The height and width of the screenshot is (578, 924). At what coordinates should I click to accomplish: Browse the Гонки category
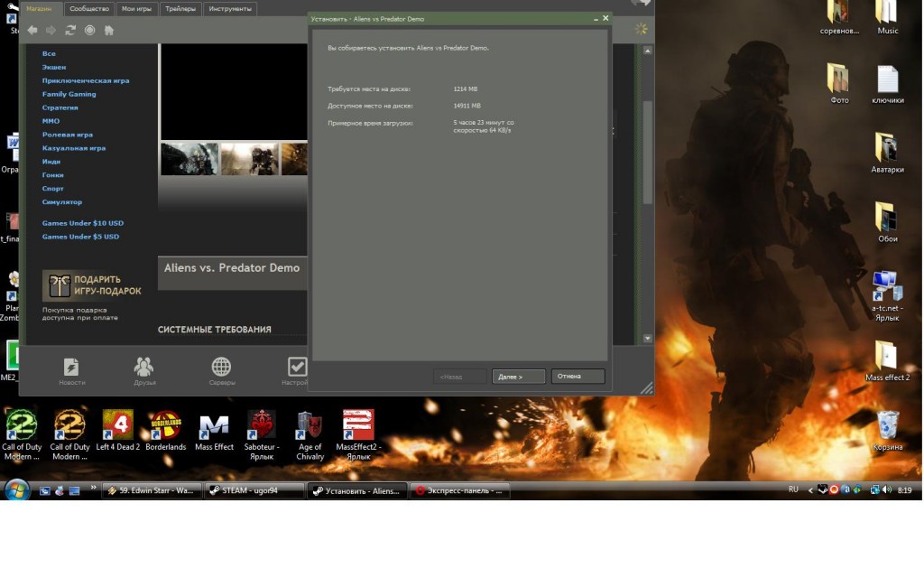pyautogui.click(x=53, y=175)
